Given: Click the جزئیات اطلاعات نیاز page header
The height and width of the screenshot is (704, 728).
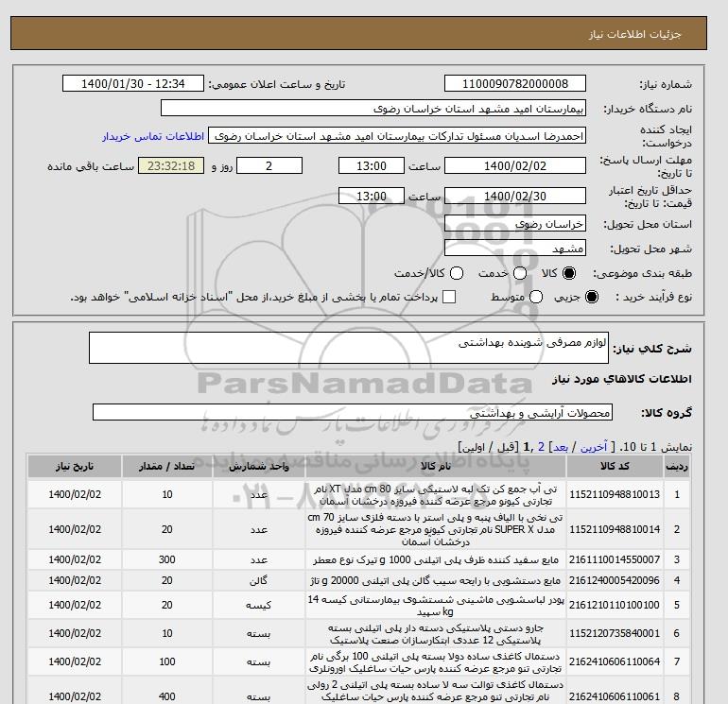Looking at the screenshot, I should 634,34.
